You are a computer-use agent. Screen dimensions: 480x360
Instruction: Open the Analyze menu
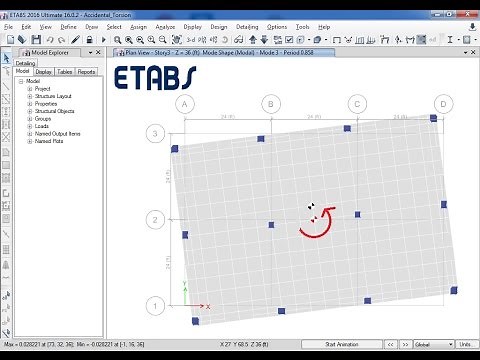(x=165, y=27)
